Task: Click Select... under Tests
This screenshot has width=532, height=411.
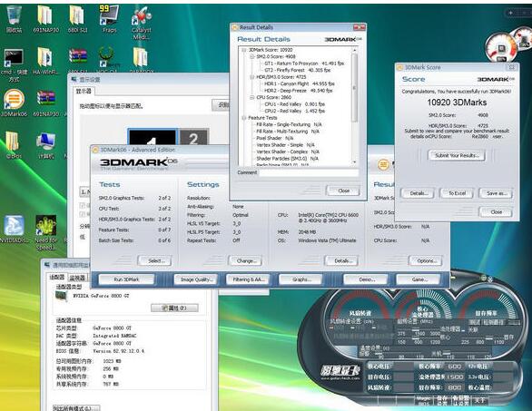Action: 154,260
